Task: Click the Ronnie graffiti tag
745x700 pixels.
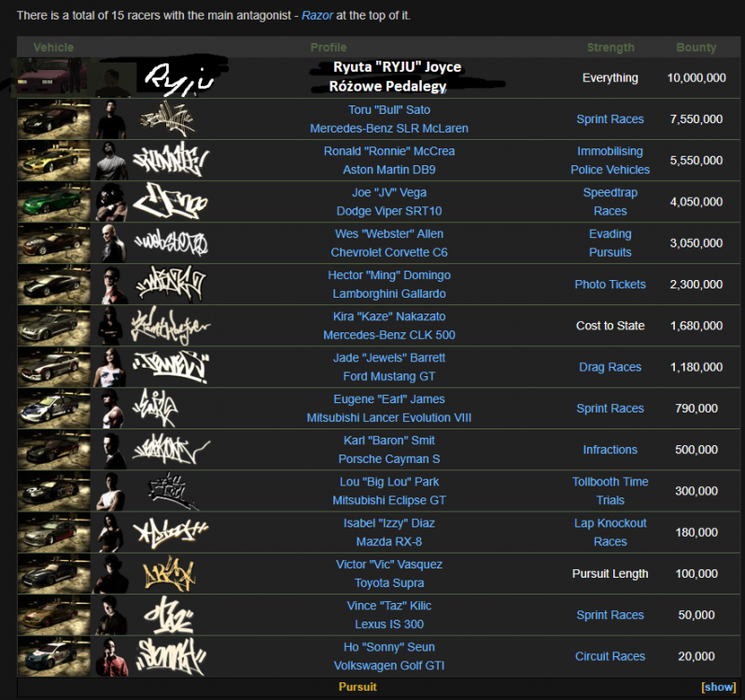Action: point(170,160)
